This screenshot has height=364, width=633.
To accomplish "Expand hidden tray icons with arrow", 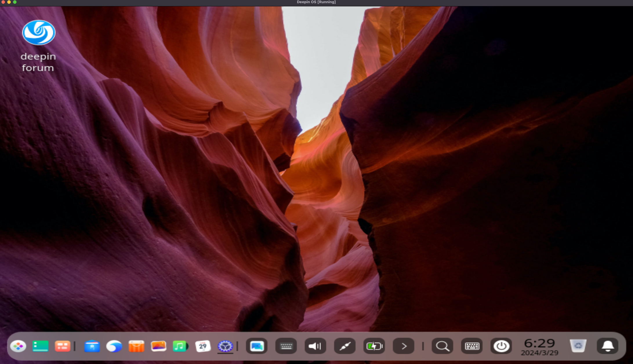I will point(404,346).
